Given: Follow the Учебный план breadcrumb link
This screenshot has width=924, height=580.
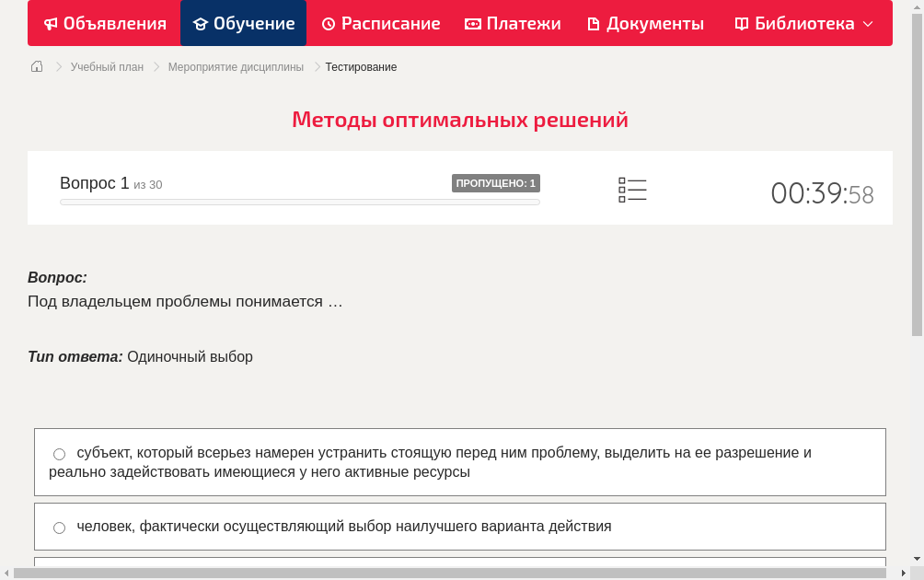Looking at the screenshot, I should tap(105, 66).
